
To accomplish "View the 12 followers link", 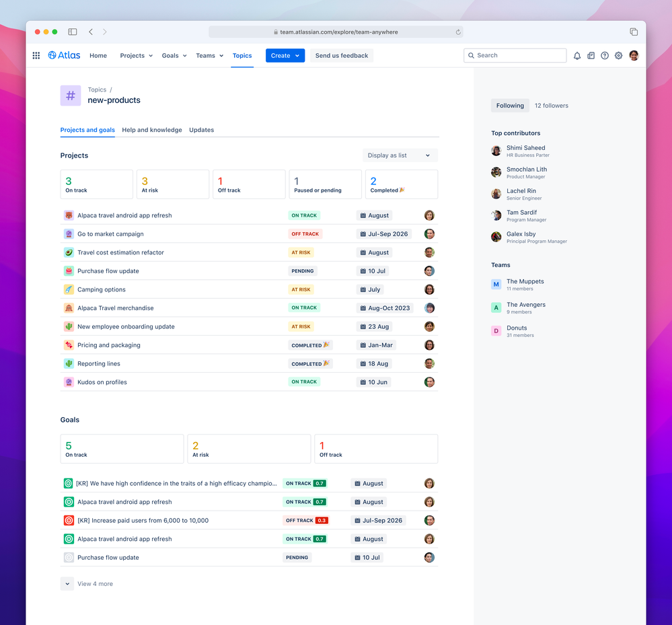I will (551, 106).
